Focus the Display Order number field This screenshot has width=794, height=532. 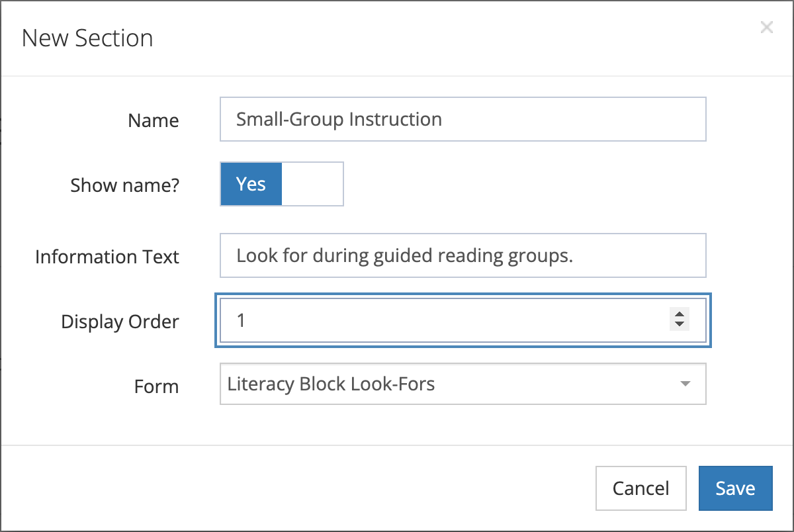pos(463,321)
